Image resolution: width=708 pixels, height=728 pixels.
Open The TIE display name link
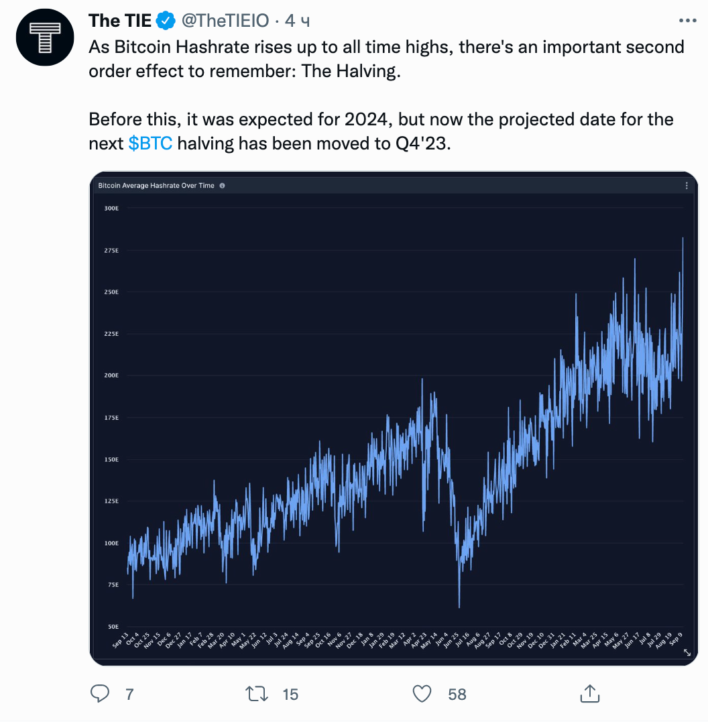pos(120,21)
